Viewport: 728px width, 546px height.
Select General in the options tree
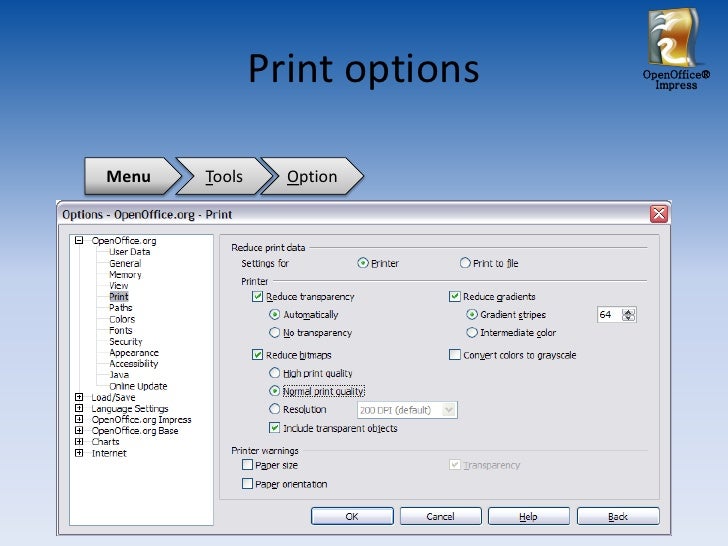coord(125,263)
